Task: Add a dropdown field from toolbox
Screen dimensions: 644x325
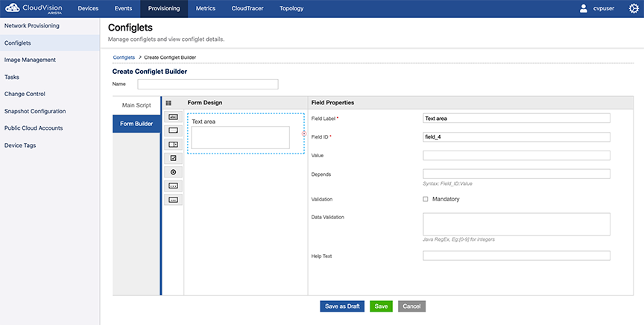Action: [174, 145]
